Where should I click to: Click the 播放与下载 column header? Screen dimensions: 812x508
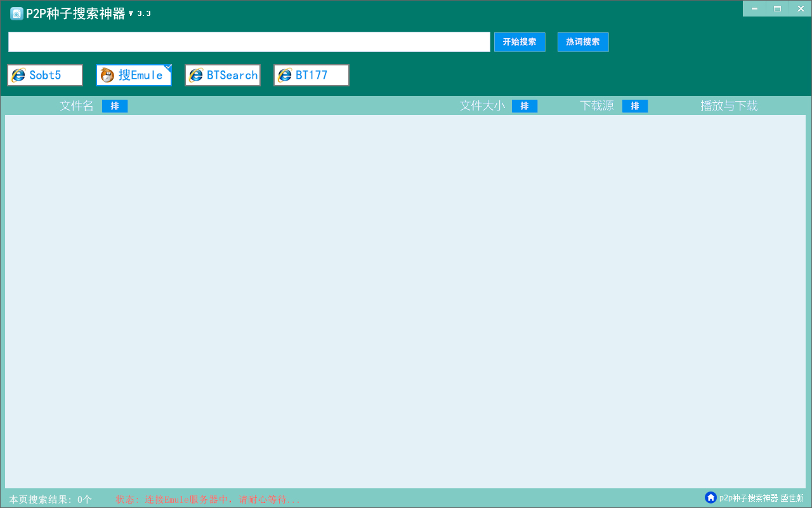(729, 106)
